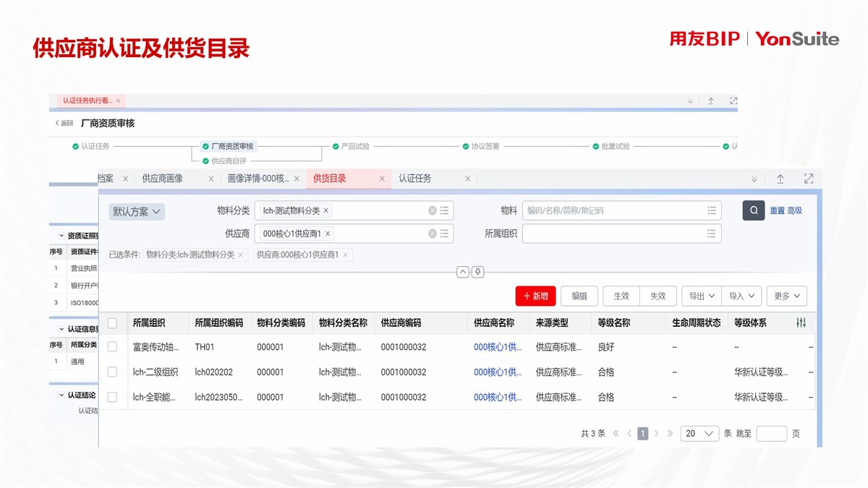Click the 跳至 page number input box
Image resolution: width=868 pixels, height=488 pixels.
click(771, 433)
